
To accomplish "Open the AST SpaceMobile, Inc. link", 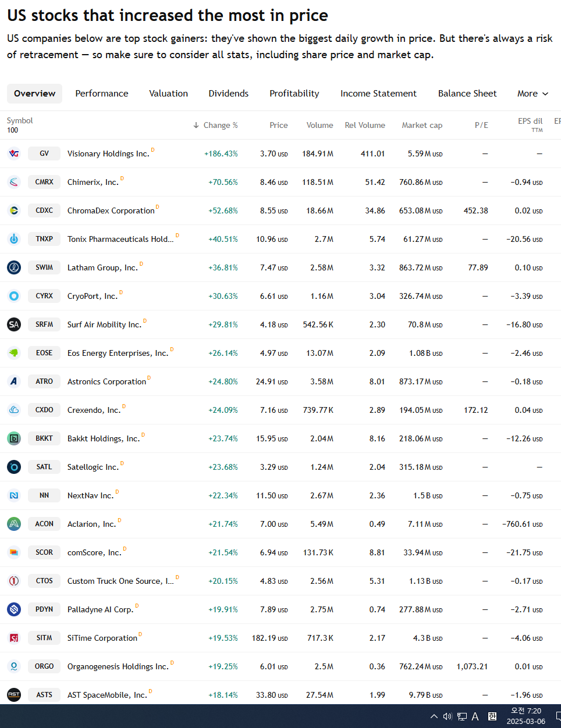I will tap(107, 695).
